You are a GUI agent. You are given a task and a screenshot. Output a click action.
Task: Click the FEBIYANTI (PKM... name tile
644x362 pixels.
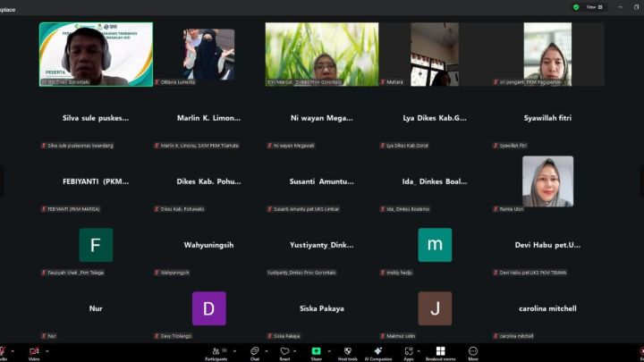[x=96, y=181]
